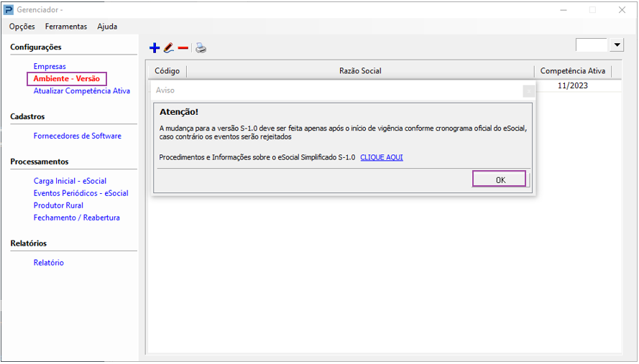Open the Ferramentas menu
The height and width of the screenshot is (364, 639).
click(66, 27)
